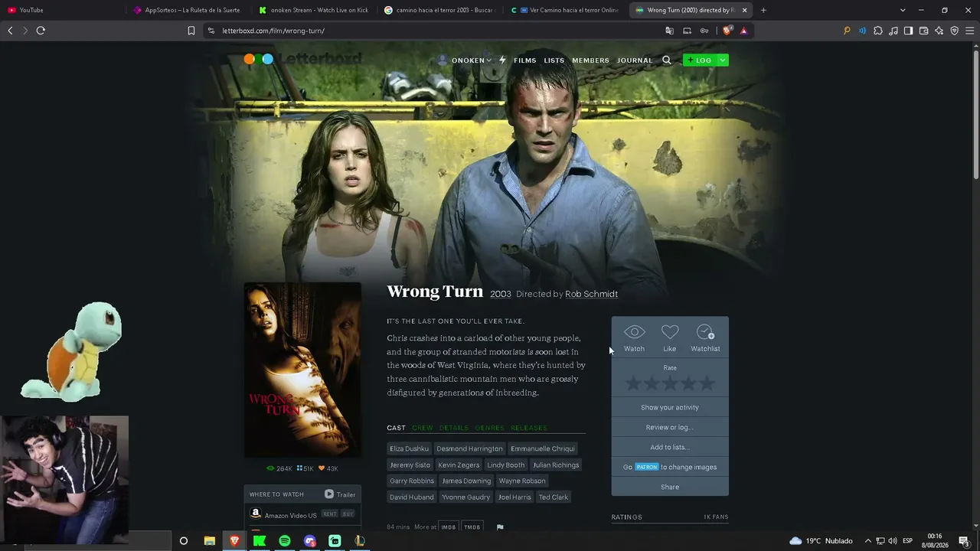980x551 pixels.
Task: Open League of Legends taskbar icon
Action: tap(360, 541)
